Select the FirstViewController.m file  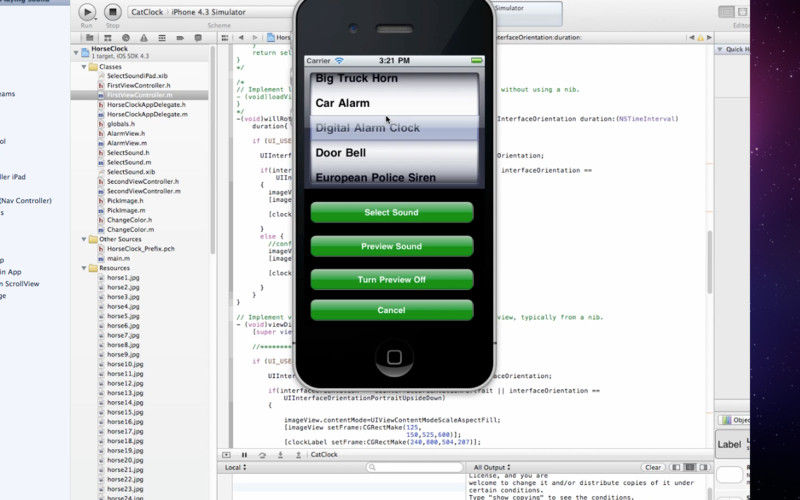click(139, 95)
